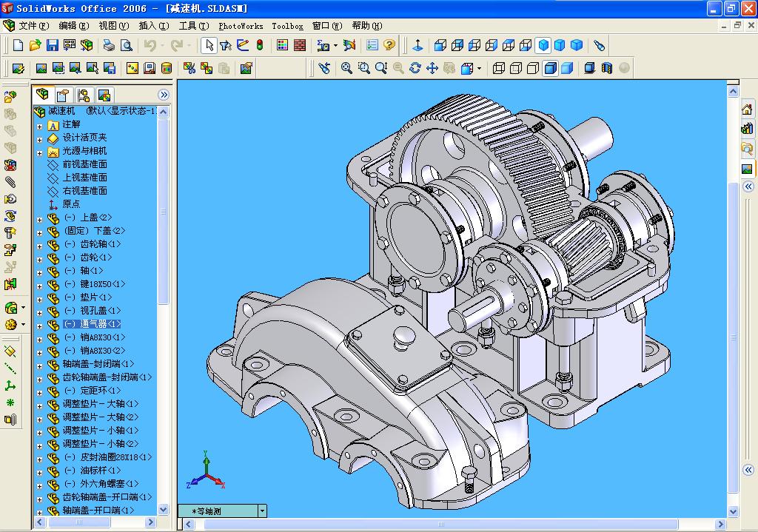Open the 插入 menu

[153, 25]
